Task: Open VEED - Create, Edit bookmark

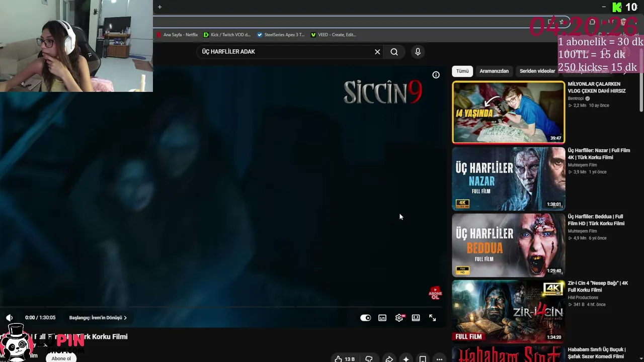Action: tap(334, 35)
